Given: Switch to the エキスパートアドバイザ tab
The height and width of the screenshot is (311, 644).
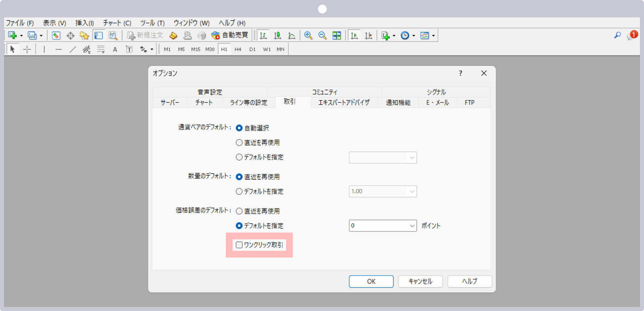Looking at the screenshot, I should tap(344, 102).
